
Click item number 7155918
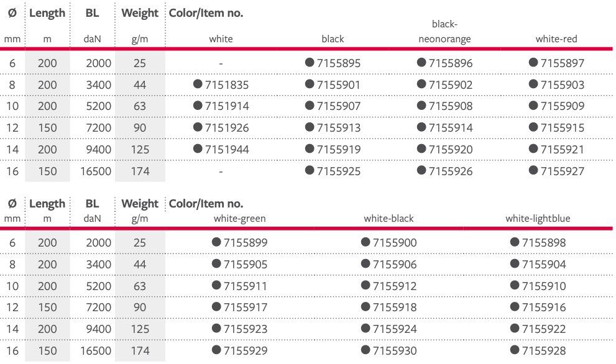pyautogui.click(x=395, y=307)
